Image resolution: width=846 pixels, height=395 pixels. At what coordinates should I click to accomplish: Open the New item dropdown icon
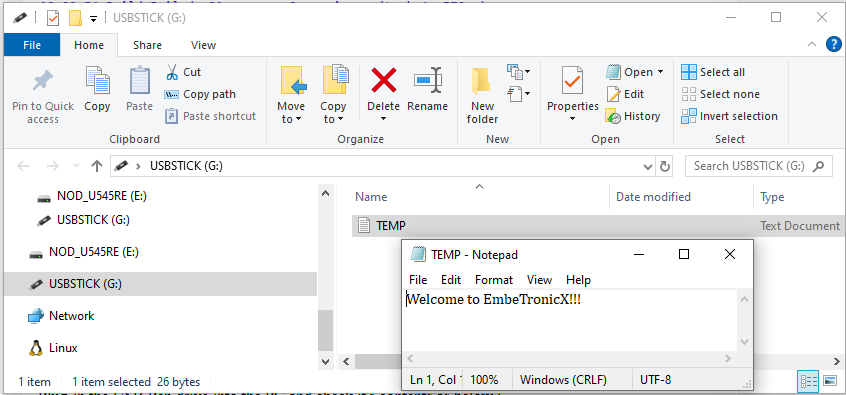[518, 71]
